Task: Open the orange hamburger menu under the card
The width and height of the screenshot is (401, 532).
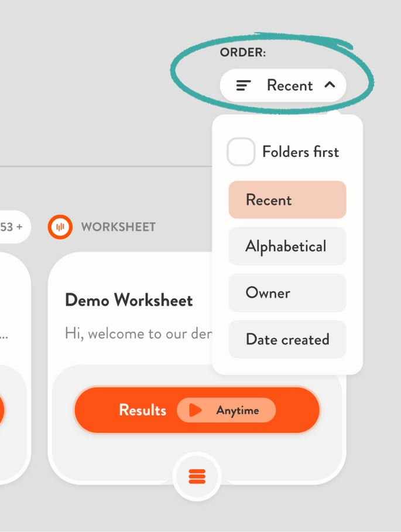Action: [x=197, y=477]
